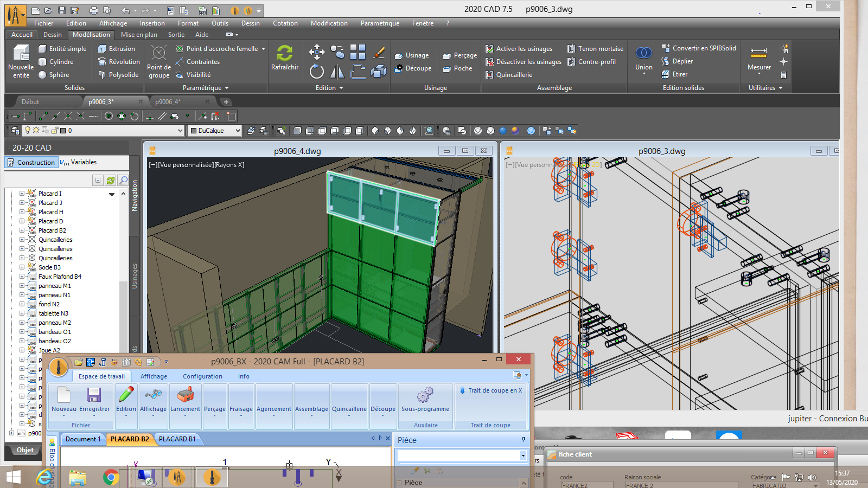Click the DuCalque color swatch

(193, 131)
